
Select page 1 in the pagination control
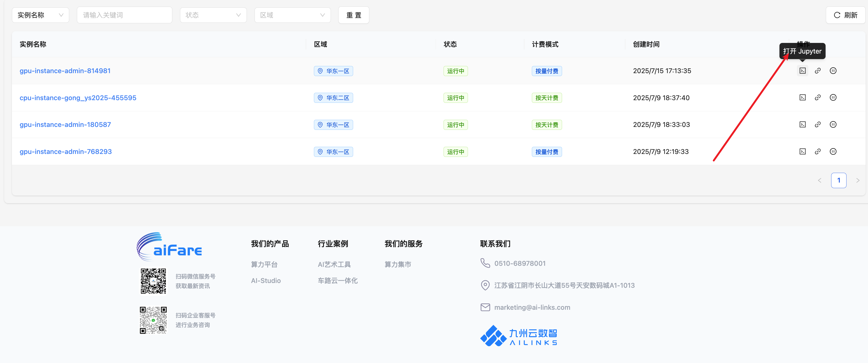point(839,180)
